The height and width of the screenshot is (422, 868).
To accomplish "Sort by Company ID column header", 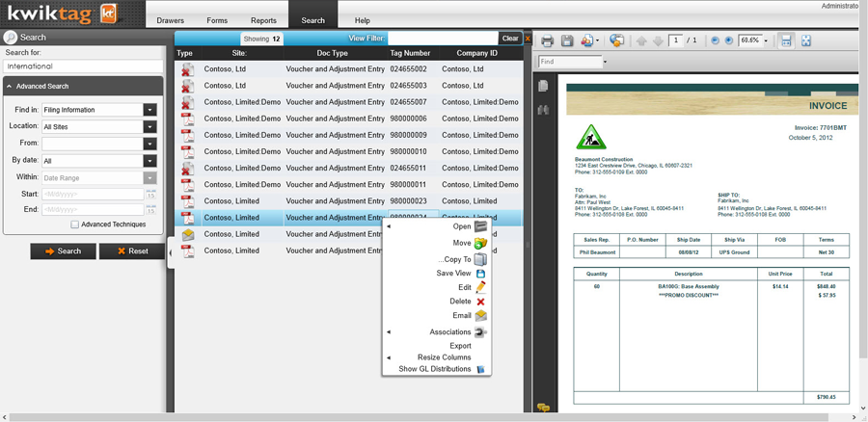I will click(477, 53).
